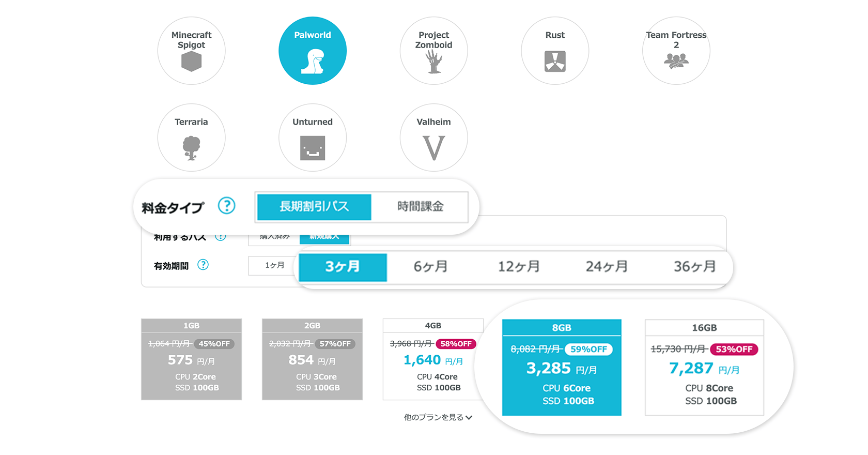Select the 12ヶ月 validity period
868x455 pixels.
tap(519, 267)
